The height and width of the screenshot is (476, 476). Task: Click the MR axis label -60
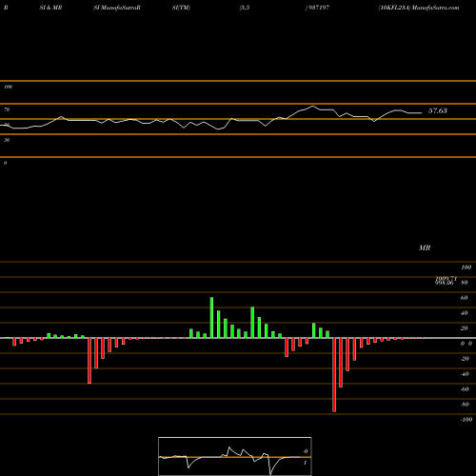tap(465, 389)
